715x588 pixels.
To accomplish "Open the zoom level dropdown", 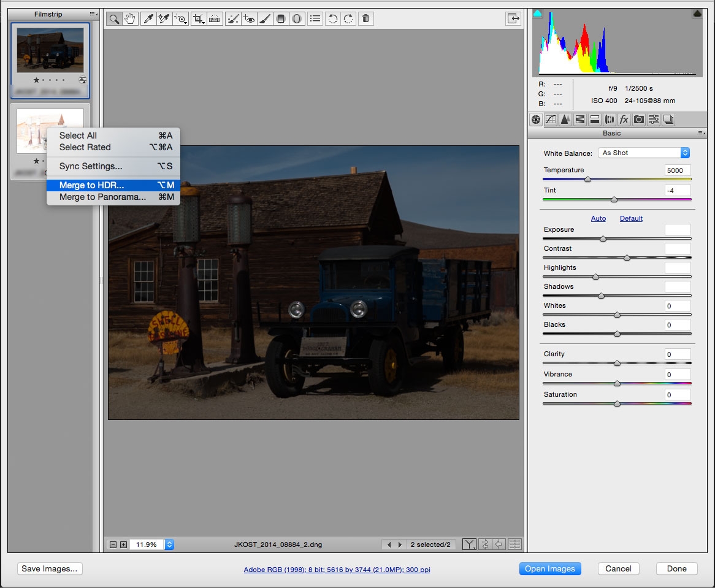I will (x=170, y=544).
